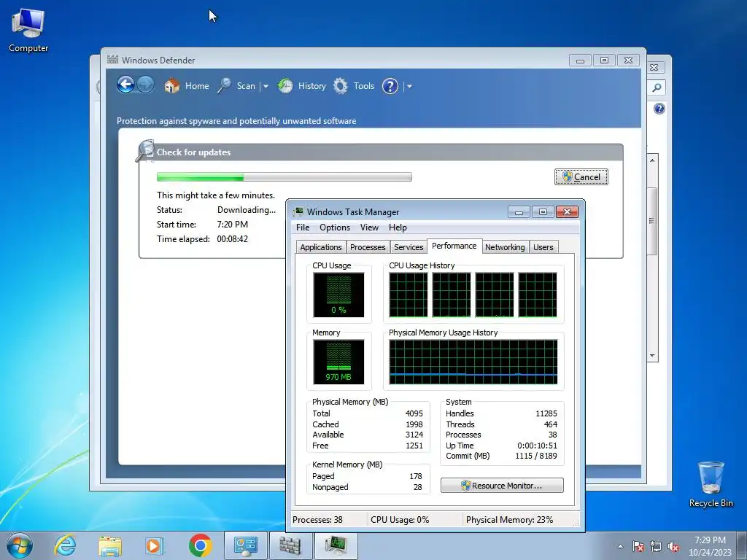Open the File menu in Task Manager
747x560 pixels.
pos(303,227)
